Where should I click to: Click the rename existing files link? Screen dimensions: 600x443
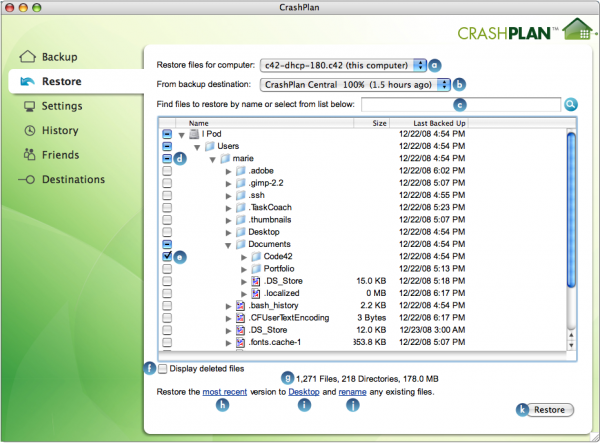point(352,392)
